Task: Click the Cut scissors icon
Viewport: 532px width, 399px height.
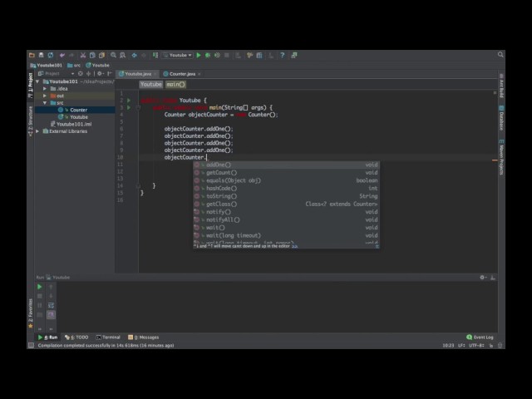Action: pos(83,55)
